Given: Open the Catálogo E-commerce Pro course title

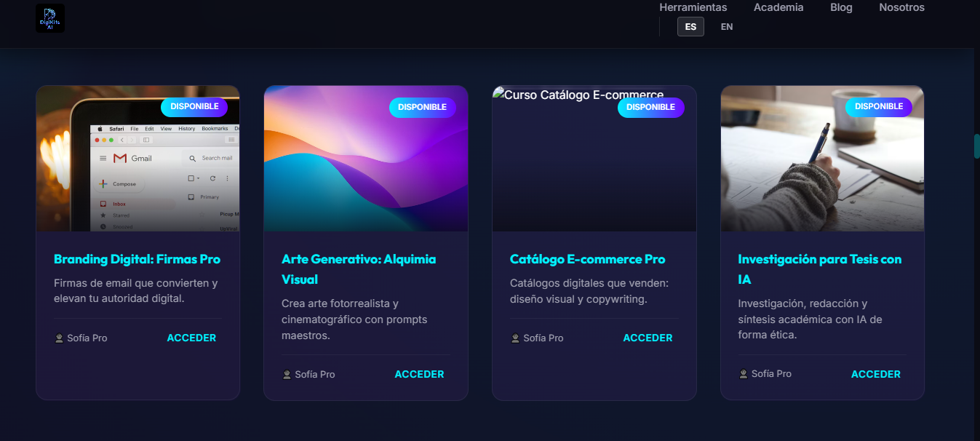Looking at the screenshot, I should [587, 258].
